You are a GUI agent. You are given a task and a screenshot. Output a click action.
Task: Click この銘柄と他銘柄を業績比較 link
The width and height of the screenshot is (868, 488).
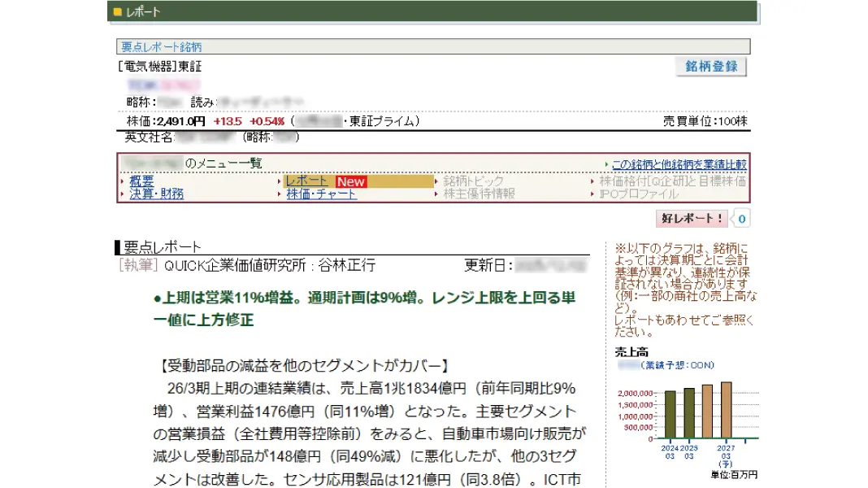(x=679, y=164)
